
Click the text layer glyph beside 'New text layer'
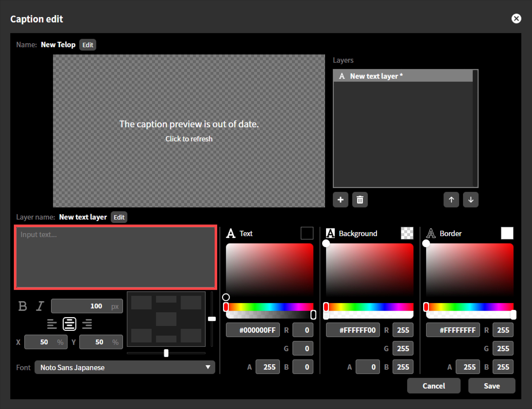point(342,76)
